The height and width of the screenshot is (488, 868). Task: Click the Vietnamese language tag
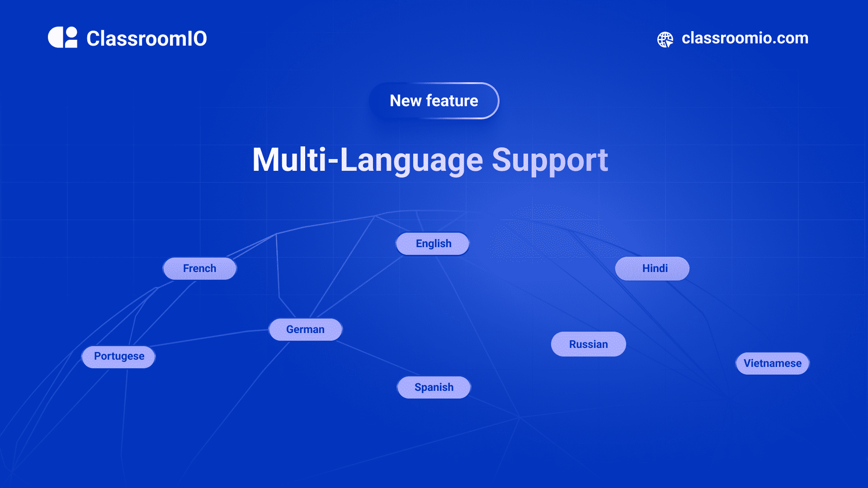[x=771, y=362]
